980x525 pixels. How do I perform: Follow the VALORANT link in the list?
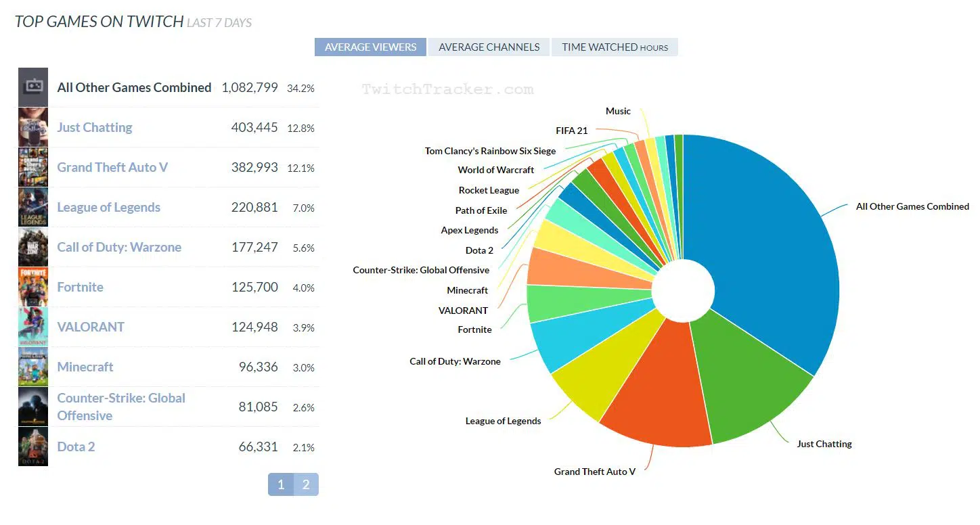pos(91,327)
